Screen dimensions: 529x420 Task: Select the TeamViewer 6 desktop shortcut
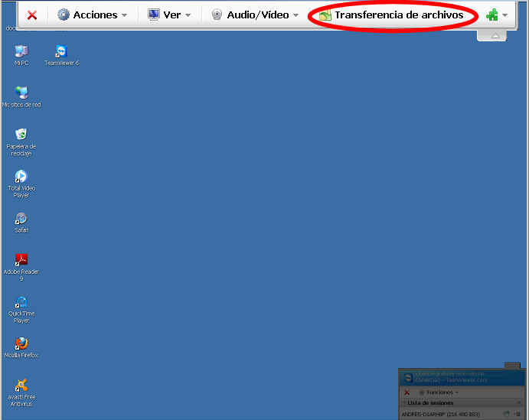coord(61,52)
